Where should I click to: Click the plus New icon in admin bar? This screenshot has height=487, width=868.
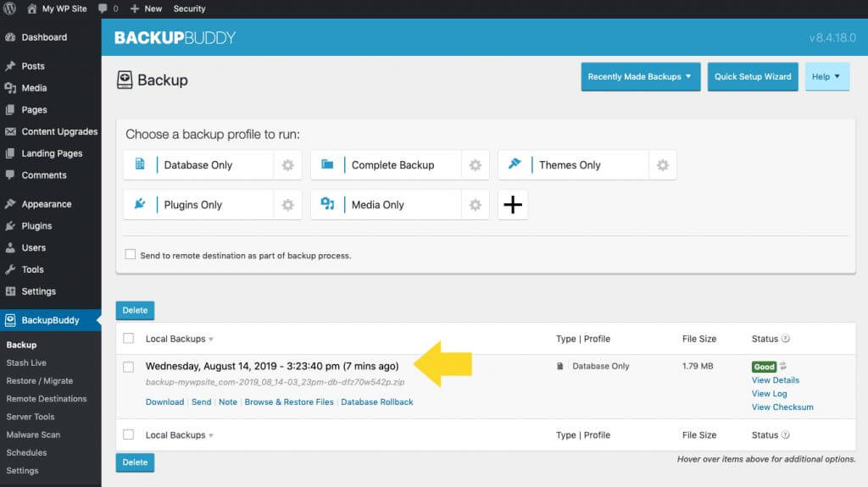coord(135,8)
